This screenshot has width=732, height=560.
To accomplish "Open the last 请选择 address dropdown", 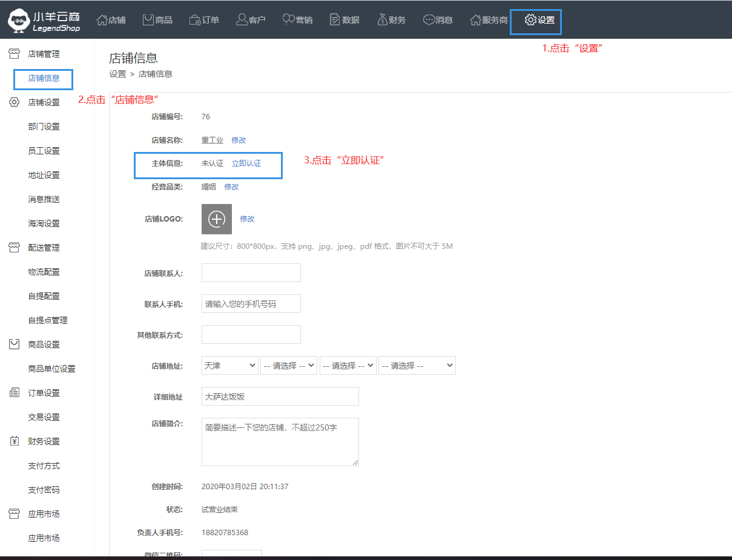I will [x=417, y=366].
